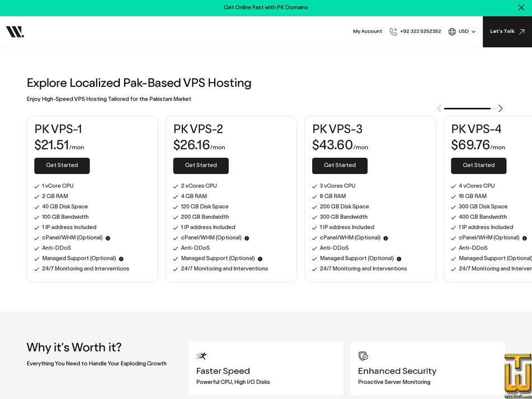This screenshot has width=532, height=399.
Task: Expand the USD currency dropdown
Action: coord(473,31)
